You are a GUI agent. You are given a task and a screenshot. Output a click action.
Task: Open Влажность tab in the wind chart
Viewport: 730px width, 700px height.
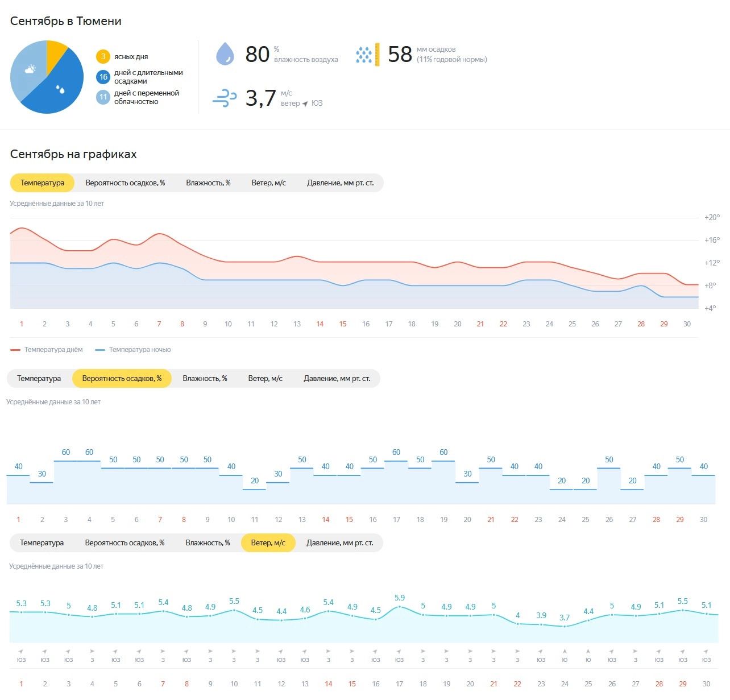point(208,543)
